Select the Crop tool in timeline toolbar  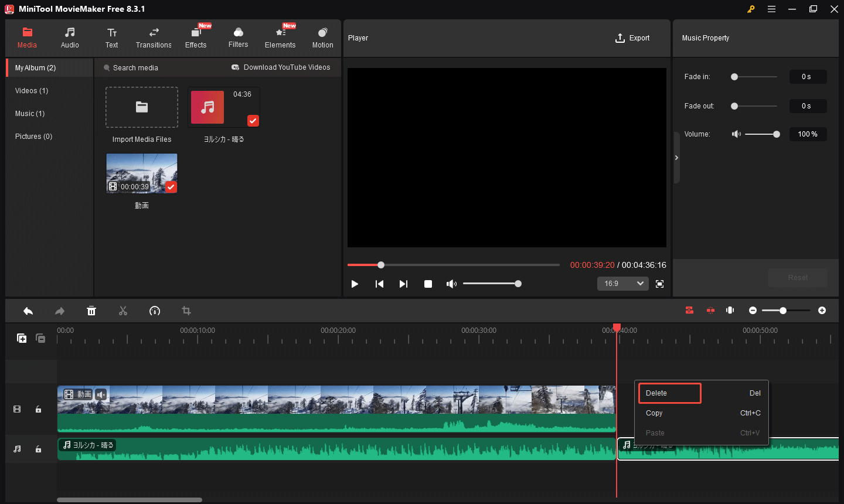pos(186,311)
